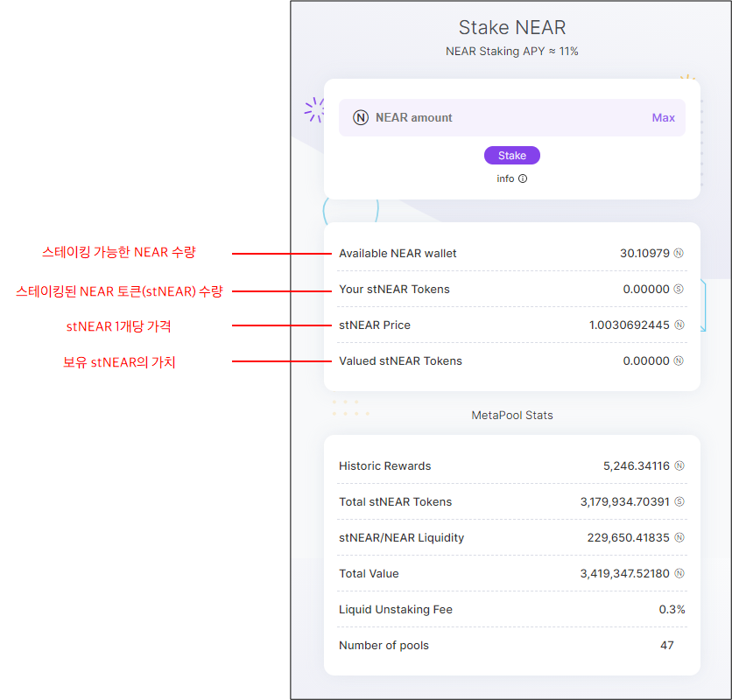Open the info circle icon below Stake
This screenshot has width=732, height=700.
(x=523, y=178)
